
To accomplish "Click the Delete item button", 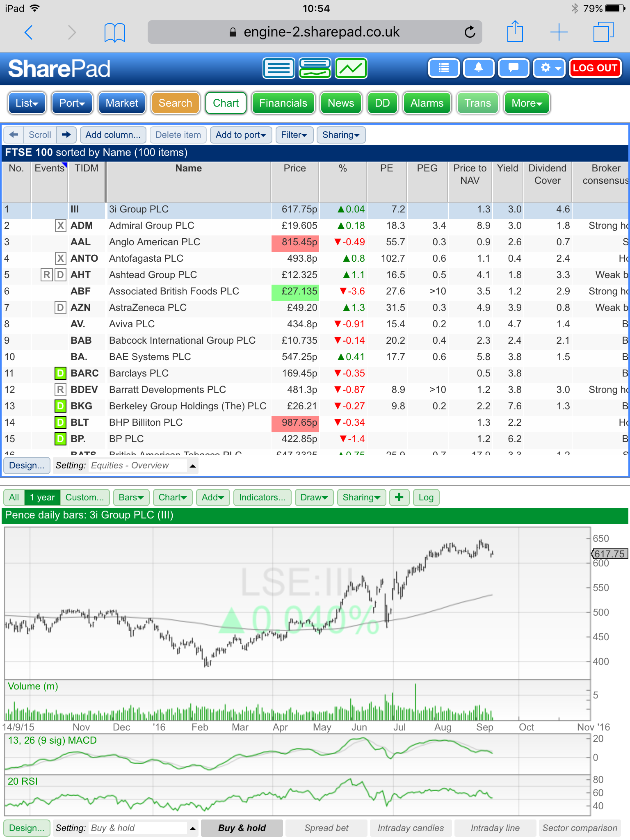I will 178,135.
